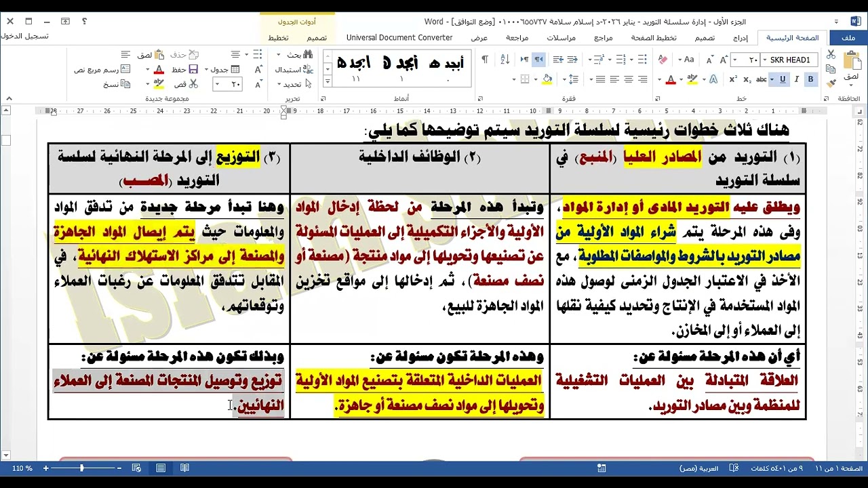Open Table Tools Layout (تخطيط) tab
The width and height of the screenshot is (868, 488).
(278, 38)
